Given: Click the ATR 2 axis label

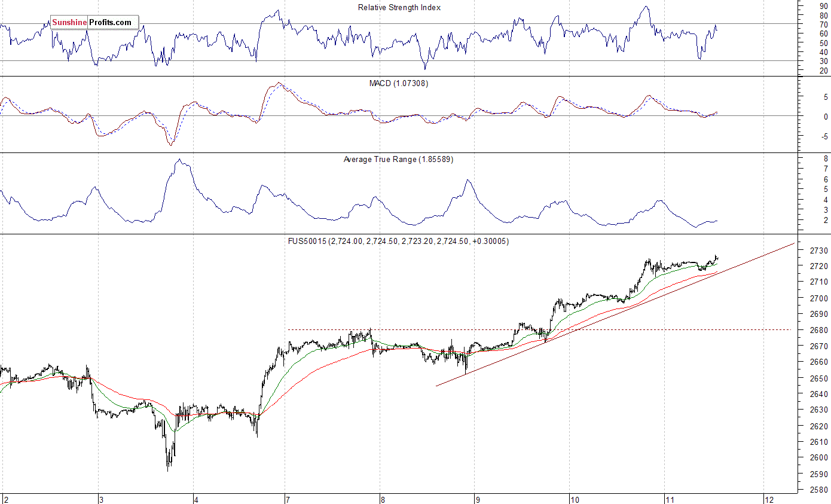Looking at the screenshot, I should coord(826,221).
